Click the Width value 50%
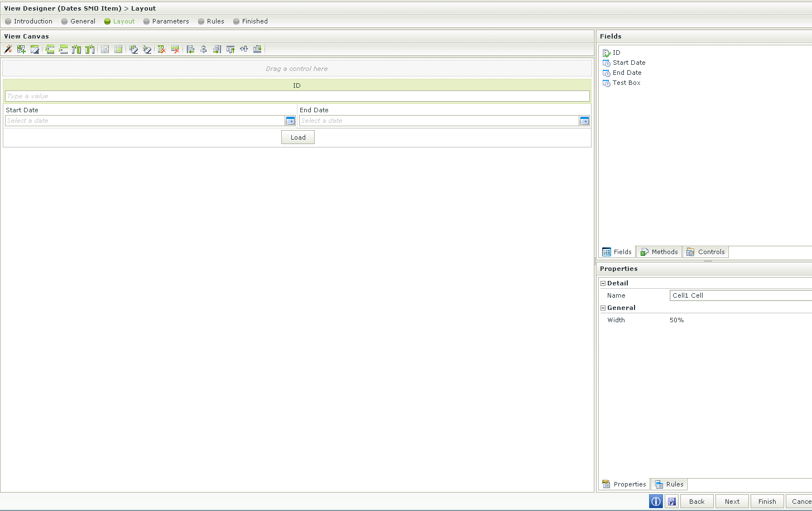 676,320
